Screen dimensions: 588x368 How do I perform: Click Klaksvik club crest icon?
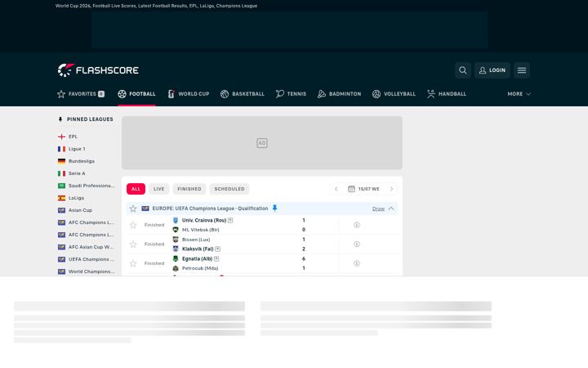[x=176, y=249]
